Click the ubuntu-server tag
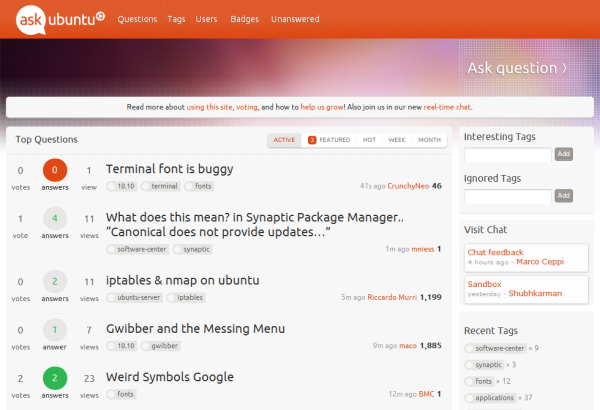600x410 pixels. (135, 298)
